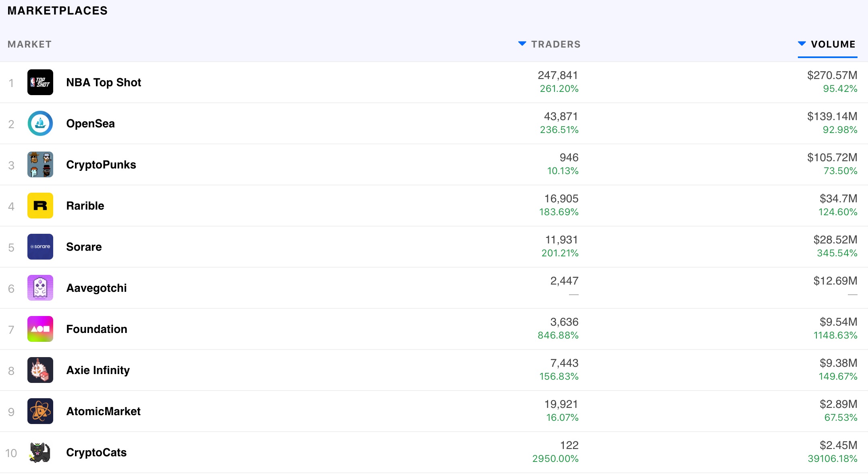Click the Foundation marketplace name

pos(96,329)
